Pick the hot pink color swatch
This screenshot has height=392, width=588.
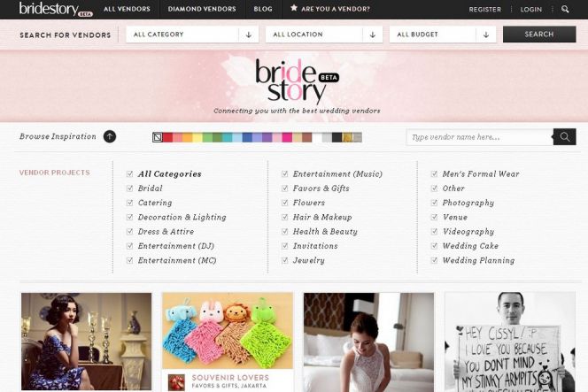(x=287, y=137)
